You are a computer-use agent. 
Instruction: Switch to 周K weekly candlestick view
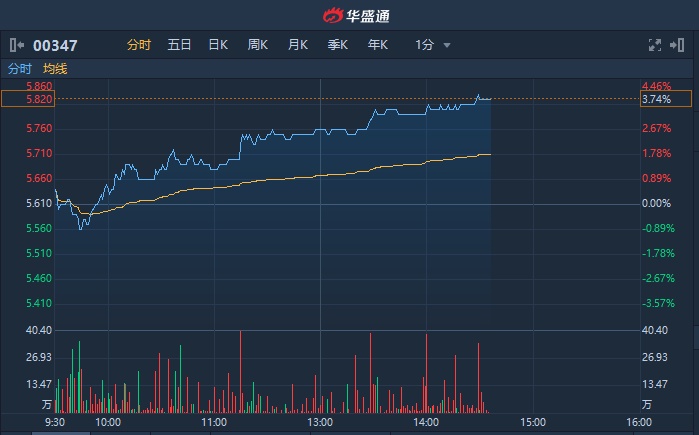[258, 45]
